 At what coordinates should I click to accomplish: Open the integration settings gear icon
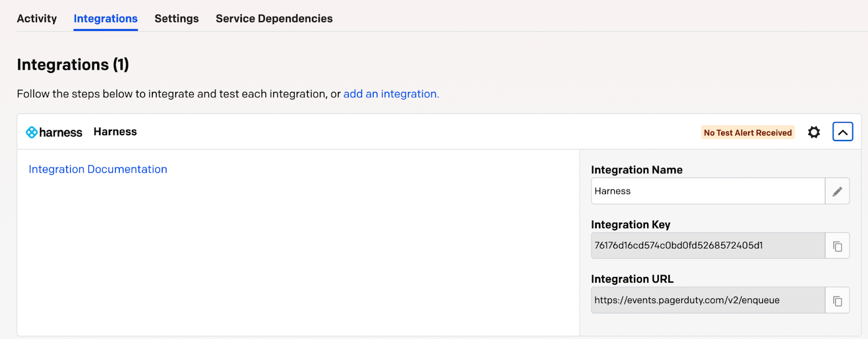point(813,132)
